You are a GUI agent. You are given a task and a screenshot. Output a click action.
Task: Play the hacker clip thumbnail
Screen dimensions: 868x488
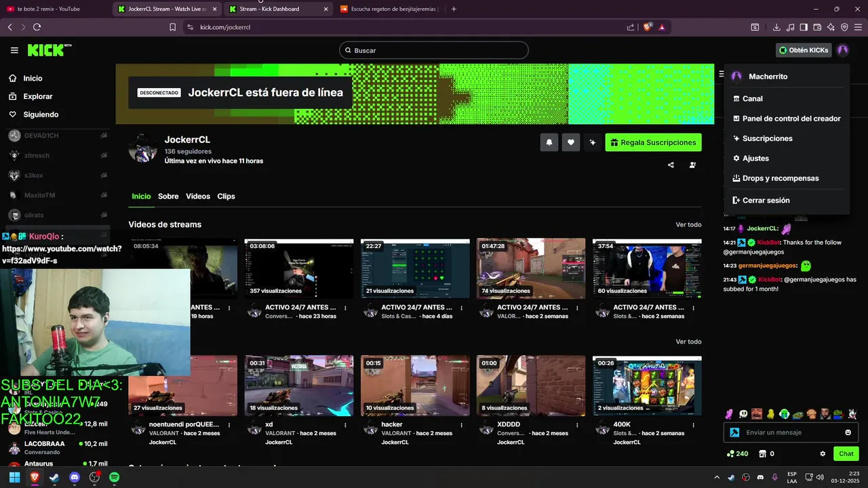click(x=415, y=386)
